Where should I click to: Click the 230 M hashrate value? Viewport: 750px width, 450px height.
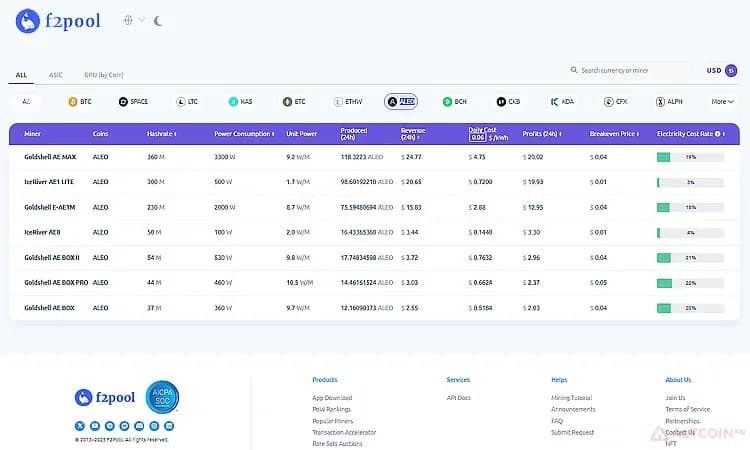click(x=156, y=207)
